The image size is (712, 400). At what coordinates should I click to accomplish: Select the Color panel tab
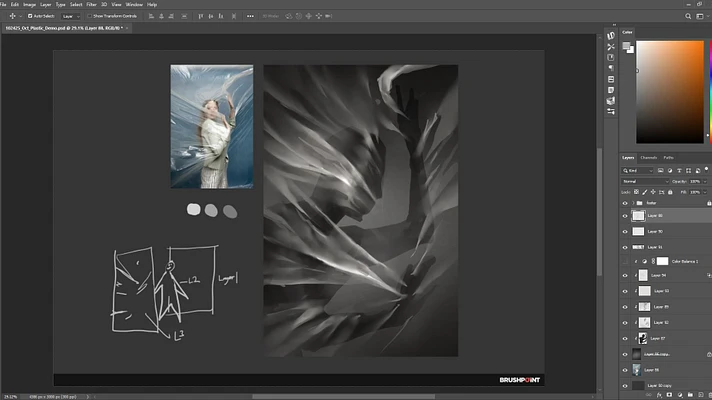[x=627, y=32]
